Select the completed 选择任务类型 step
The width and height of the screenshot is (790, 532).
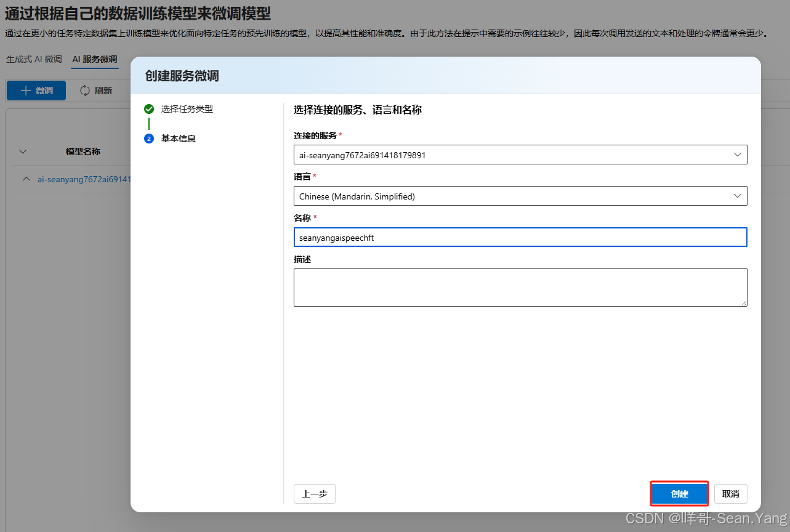pos(187,108)
